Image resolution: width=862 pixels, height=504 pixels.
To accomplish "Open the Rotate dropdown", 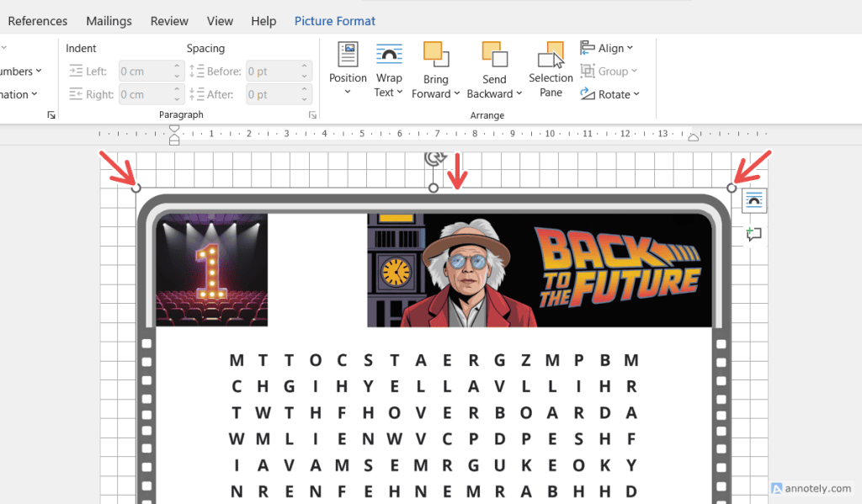I will (x=610, y=94).
